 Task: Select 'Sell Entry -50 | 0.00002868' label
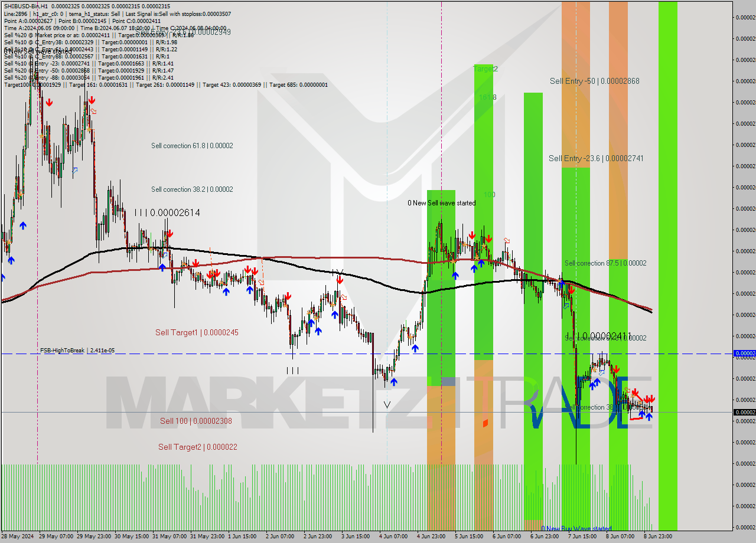(594, 81)
